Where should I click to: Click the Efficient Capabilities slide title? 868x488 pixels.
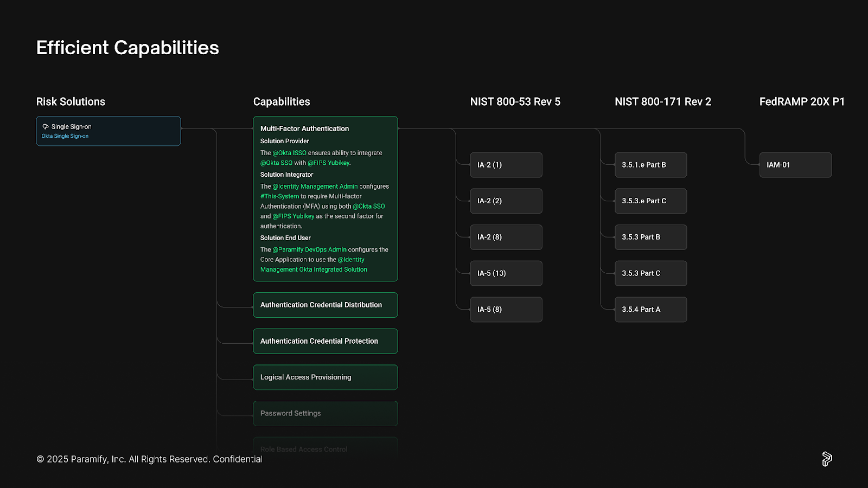click(127, 48)
